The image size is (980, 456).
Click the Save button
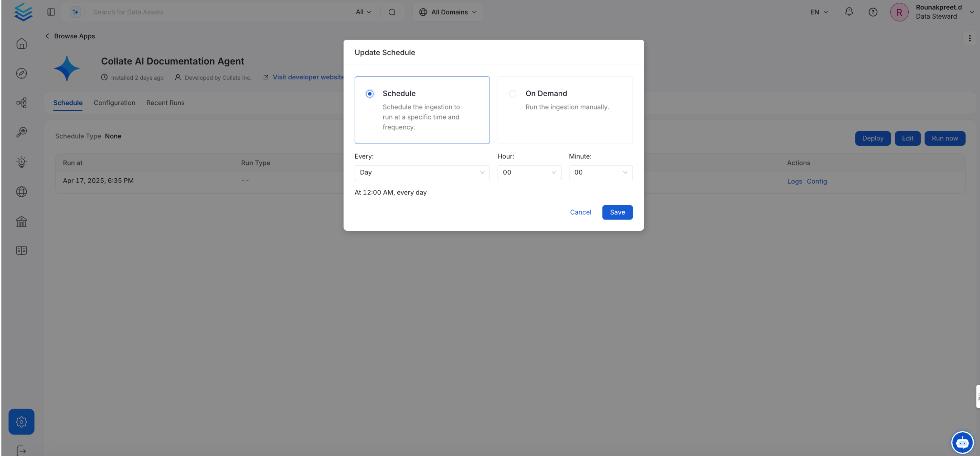click(617, 212)
